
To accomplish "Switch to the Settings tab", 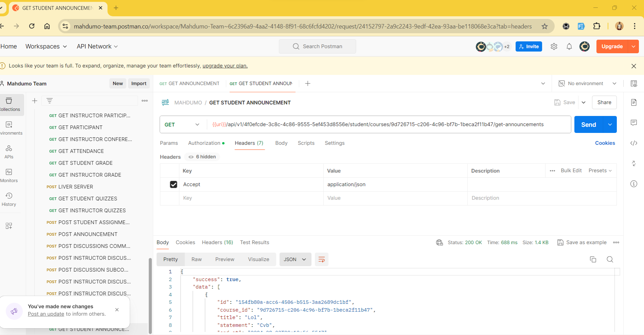I will tap(335, 143).
